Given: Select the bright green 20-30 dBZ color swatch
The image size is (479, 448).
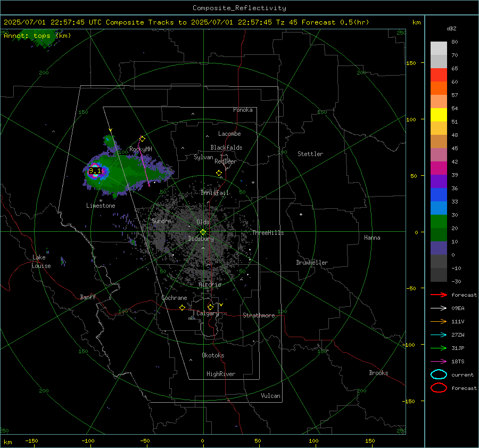Looking at the screenshot, I should [439, 222].
